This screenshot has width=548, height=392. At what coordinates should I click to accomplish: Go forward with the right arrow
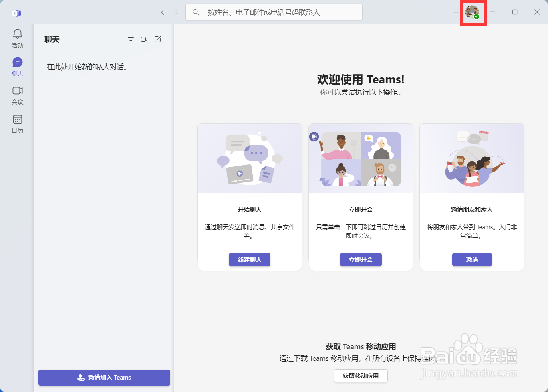point(176,12)
